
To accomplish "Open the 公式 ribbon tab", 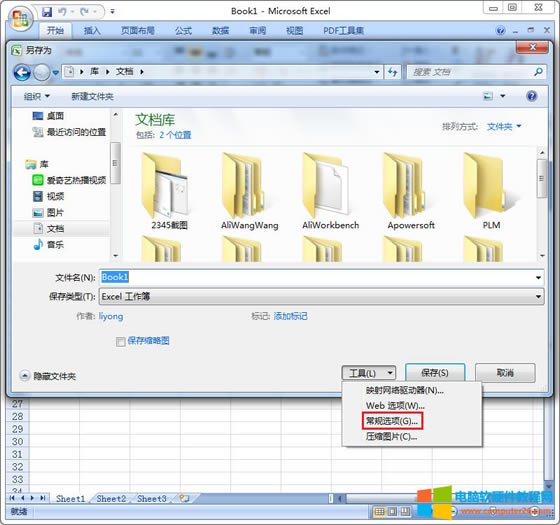I will coord(183,31).
